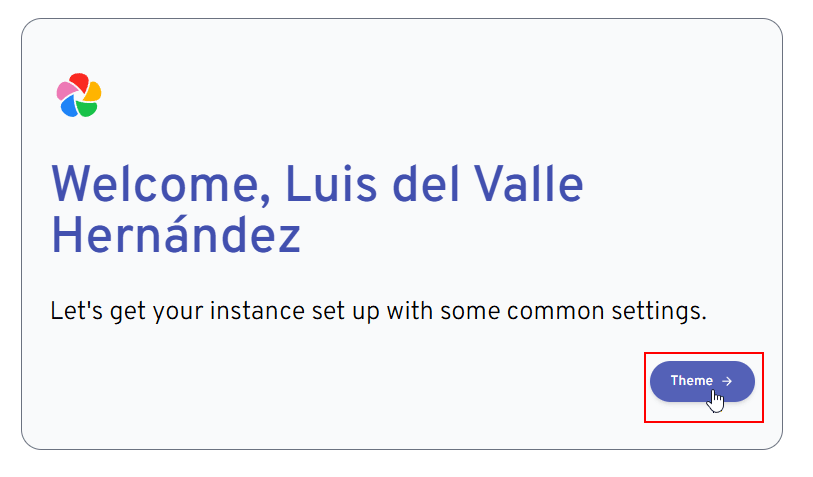Click the arrow icon inside Theme button

pyautogui.click(x=727, y=381)
